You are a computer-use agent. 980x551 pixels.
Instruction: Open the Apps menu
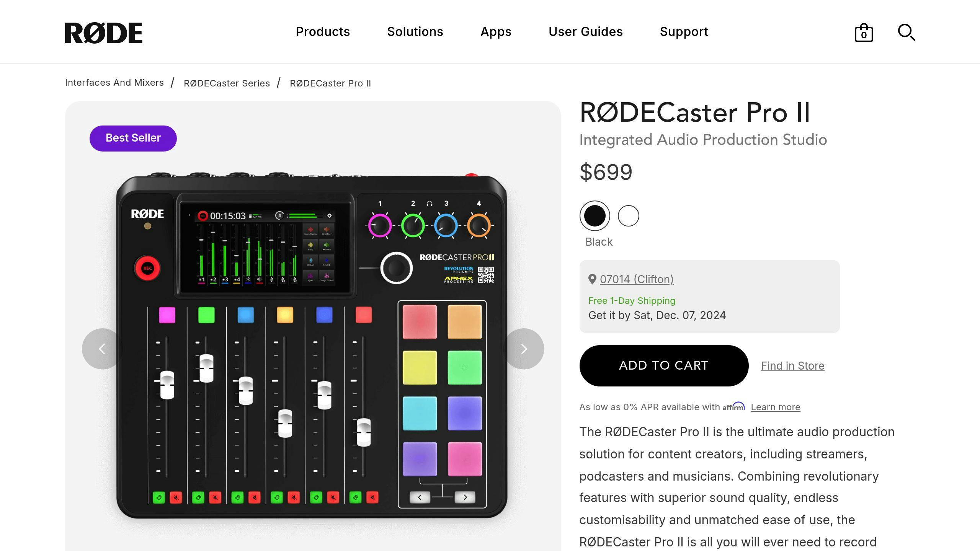pyautogui.click(x=496, y=32)
